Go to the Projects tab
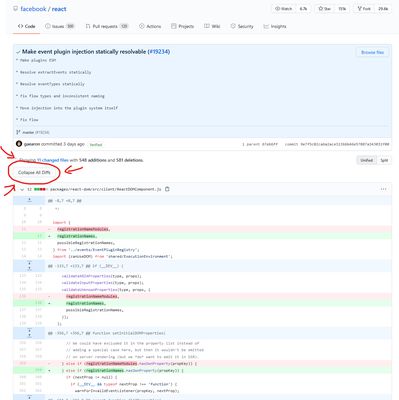This screenshot has height=400, width=399. click(182, 26)
